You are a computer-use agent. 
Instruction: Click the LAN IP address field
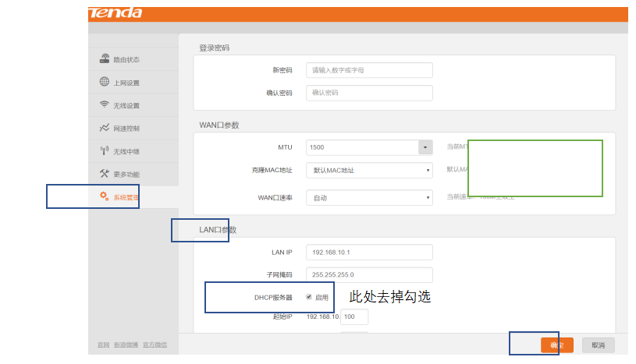click(x=368, y=253)
